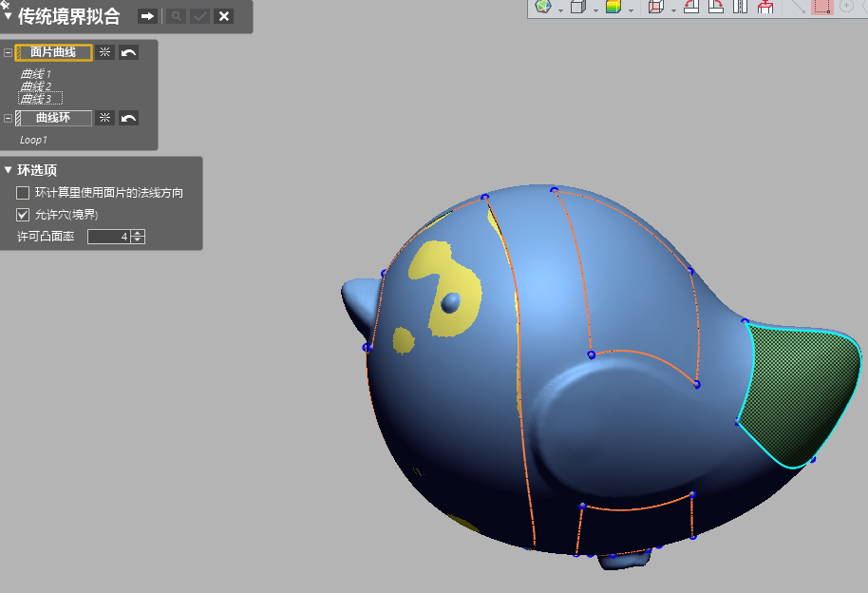Toggle the rectangle selection mode icon
The image size is (868, 593).
point(822,6)
